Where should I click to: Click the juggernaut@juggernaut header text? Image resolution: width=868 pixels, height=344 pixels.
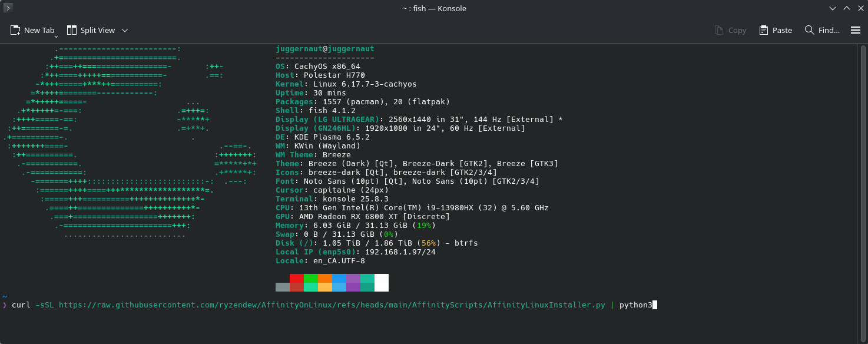point(325,49)
